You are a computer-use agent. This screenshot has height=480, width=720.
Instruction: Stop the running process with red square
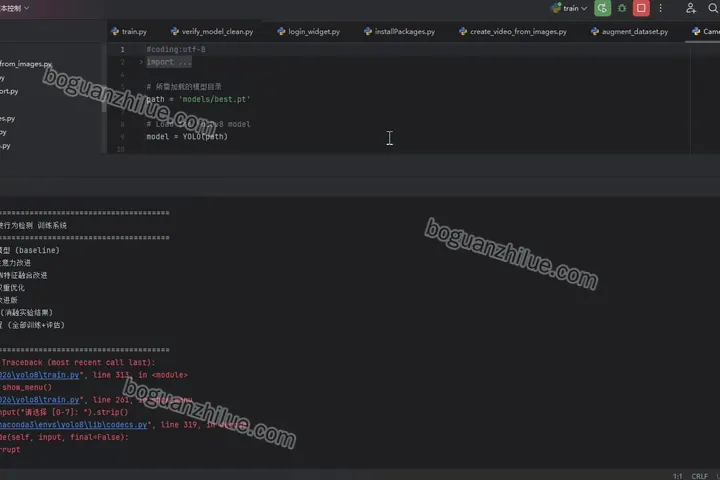641,8
